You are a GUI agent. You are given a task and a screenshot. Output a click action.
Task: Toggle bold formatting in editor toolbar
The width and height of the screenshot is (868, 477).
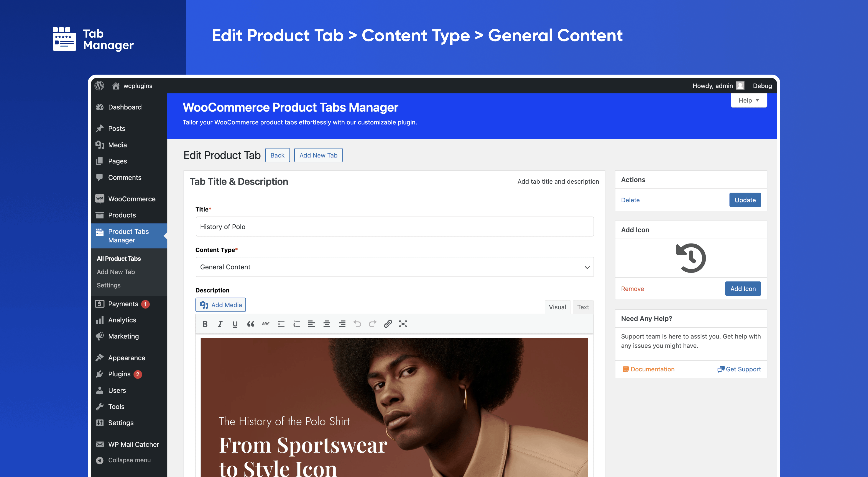pos(205,324)
